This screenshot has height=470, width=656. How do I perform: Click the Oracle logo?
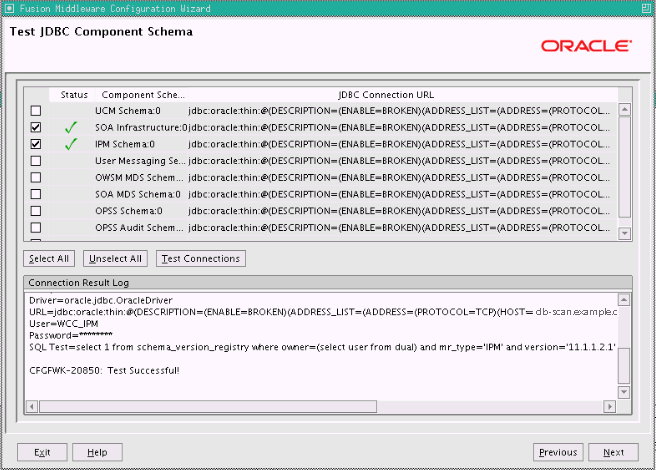(587, 46)
